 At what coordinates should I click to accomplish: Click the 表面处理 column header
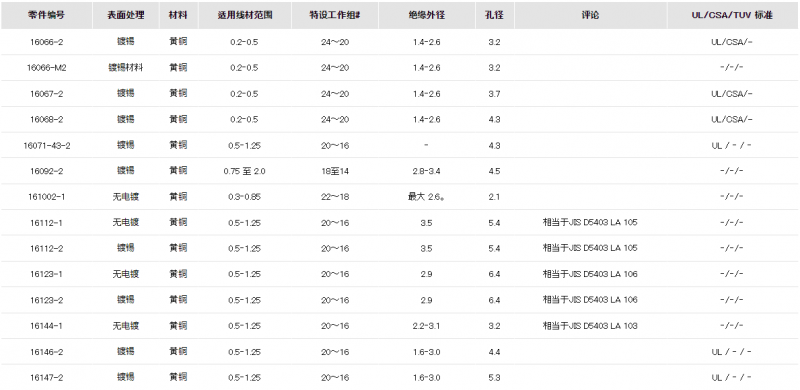(126, 15)
